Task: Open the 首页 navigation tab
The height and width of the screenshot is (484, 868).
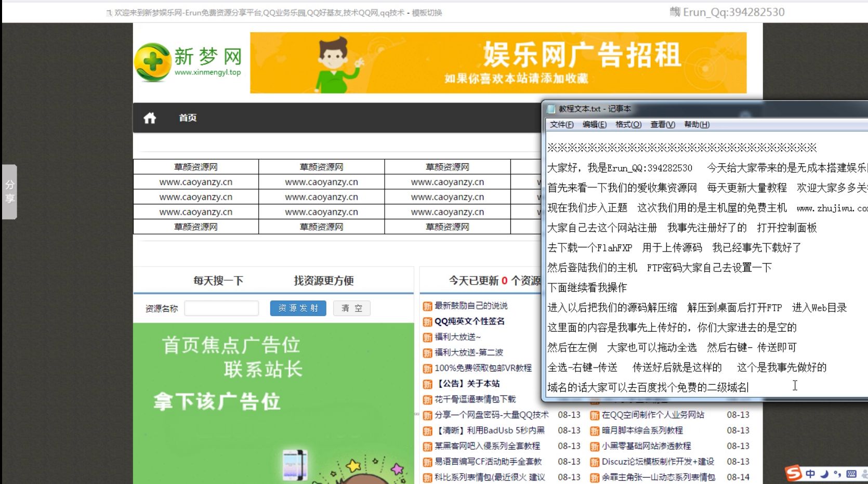Action: pyautogui.click(x=188, y=118)
